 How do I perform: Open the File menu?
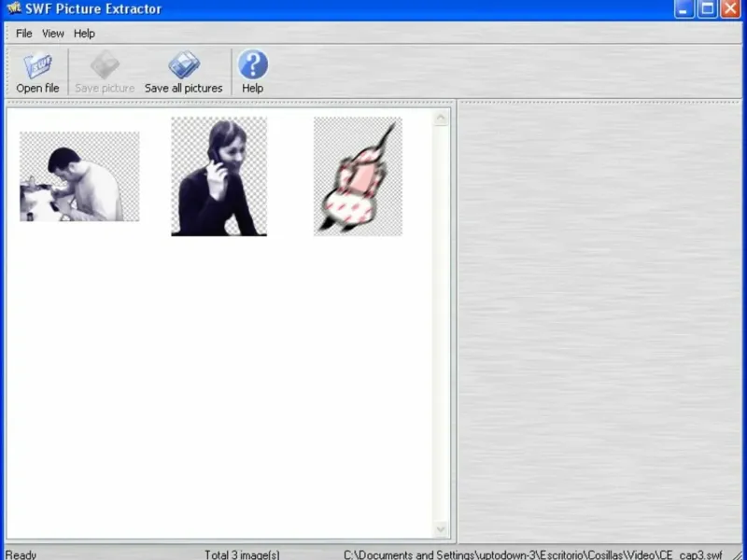pos(24,34)
